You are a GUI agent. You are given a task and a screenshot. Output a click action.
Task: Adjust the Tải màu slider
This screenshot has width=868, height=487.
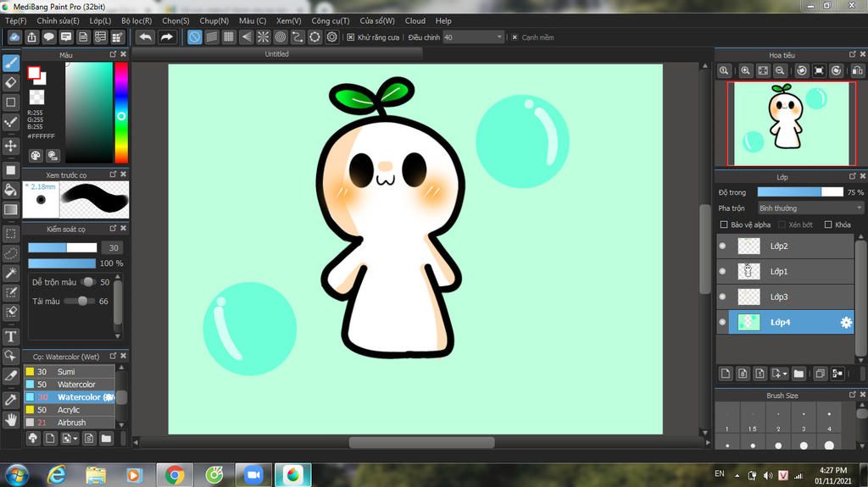click(79, 301)
